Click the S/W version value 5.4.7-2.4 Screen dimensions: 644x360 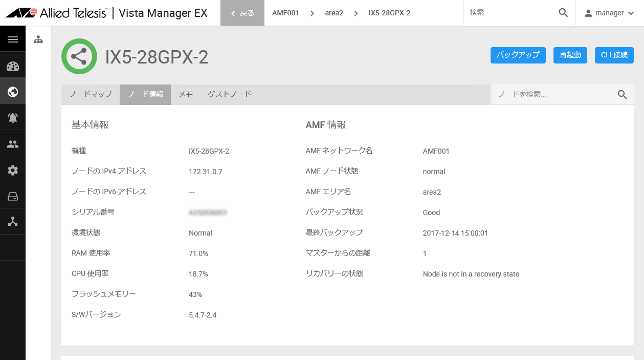pos(203,315)
